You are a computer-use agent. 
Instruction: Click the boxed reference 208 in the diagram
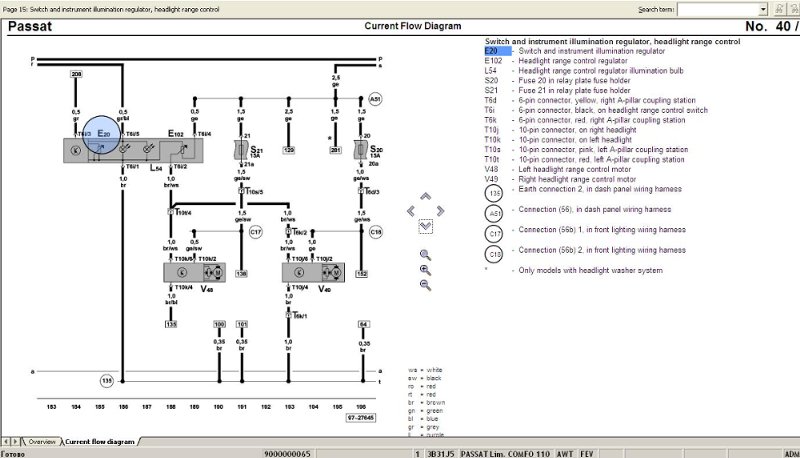point(76,74)
